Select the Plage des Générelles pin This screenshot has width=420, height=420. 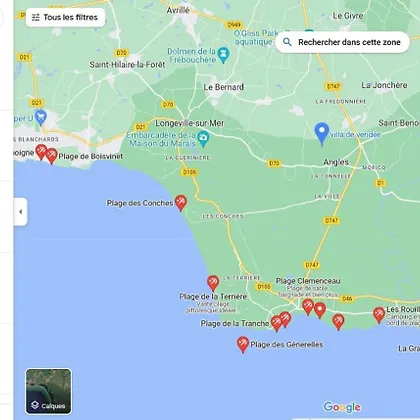pyautogui.click(x=243, y=344)
